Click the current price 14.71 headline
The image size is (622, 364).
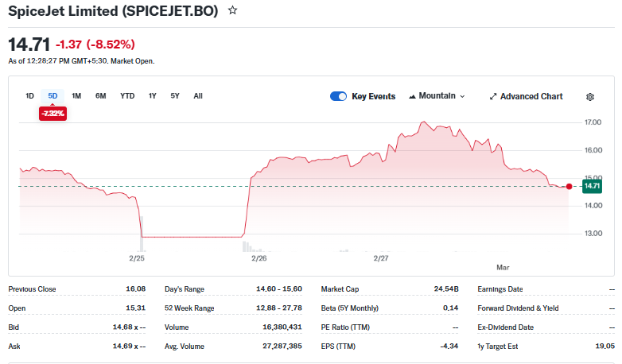pos(29,44)
